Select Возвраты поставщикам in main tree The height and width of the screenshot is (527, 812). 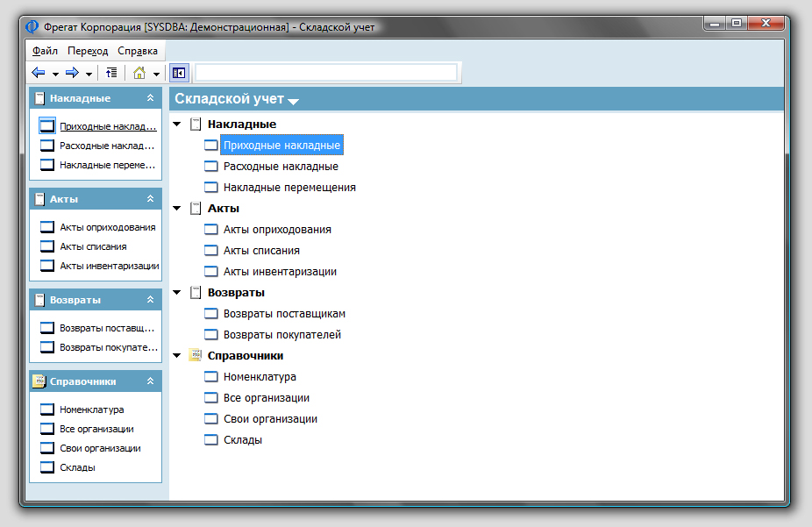[x=284, y=314]
